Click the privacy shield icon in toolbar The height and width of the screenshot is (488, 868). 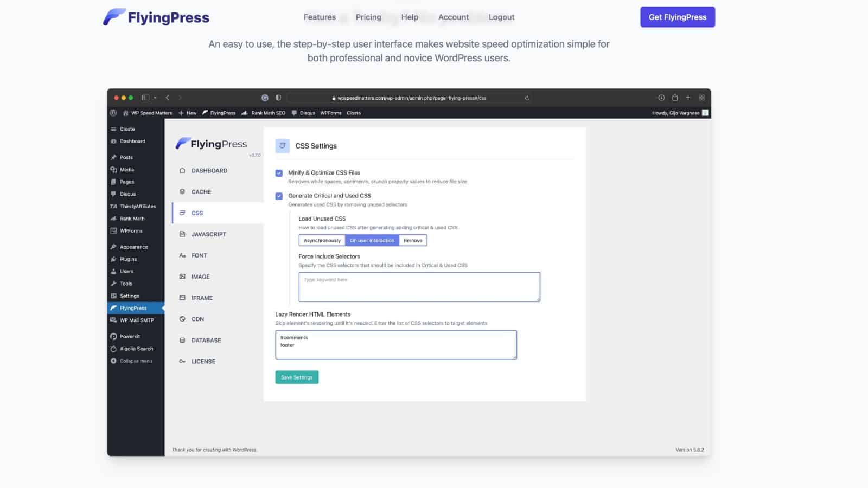point(278,98)
